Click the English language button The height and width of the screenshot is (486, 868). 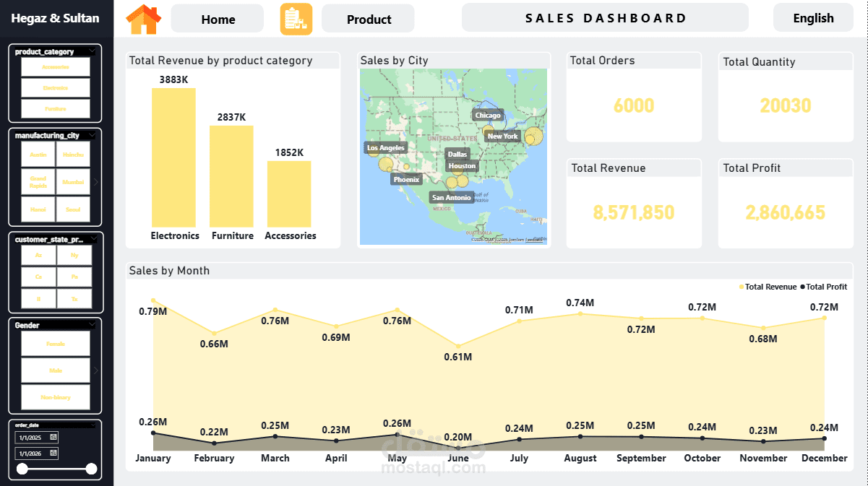point(812,18)
